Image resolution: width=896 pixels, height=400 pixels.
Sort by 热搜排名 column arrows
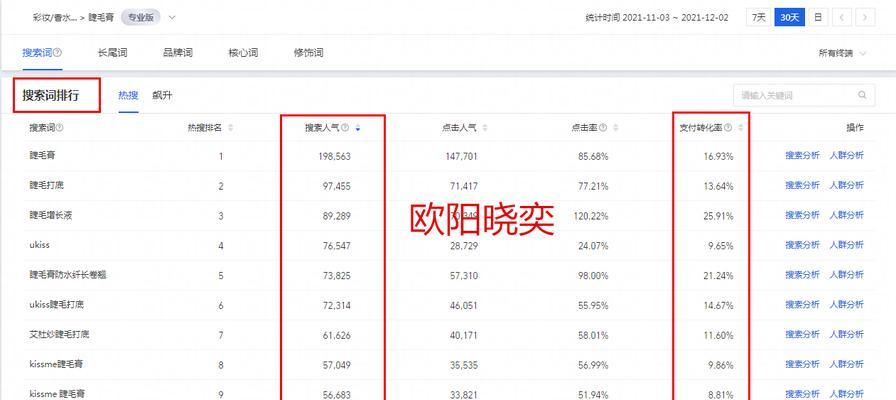(230, 128)
